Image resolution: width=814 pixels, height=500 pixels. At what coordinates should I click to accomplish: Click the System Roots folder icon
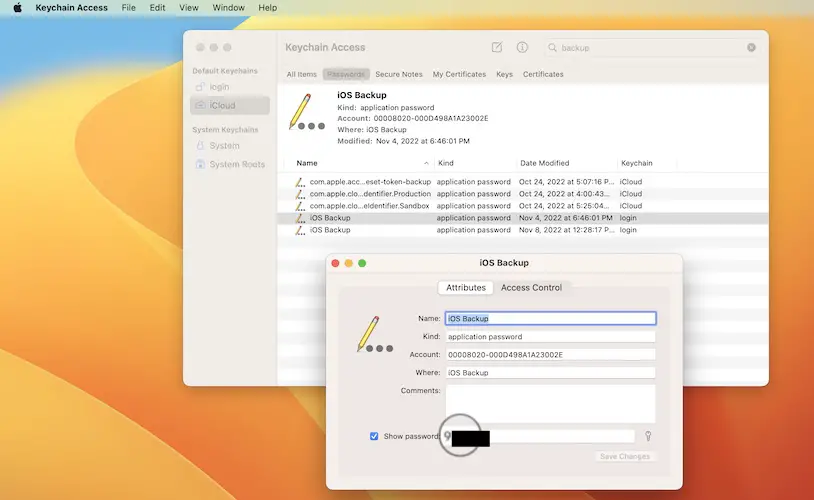click(x=200, y=164)
